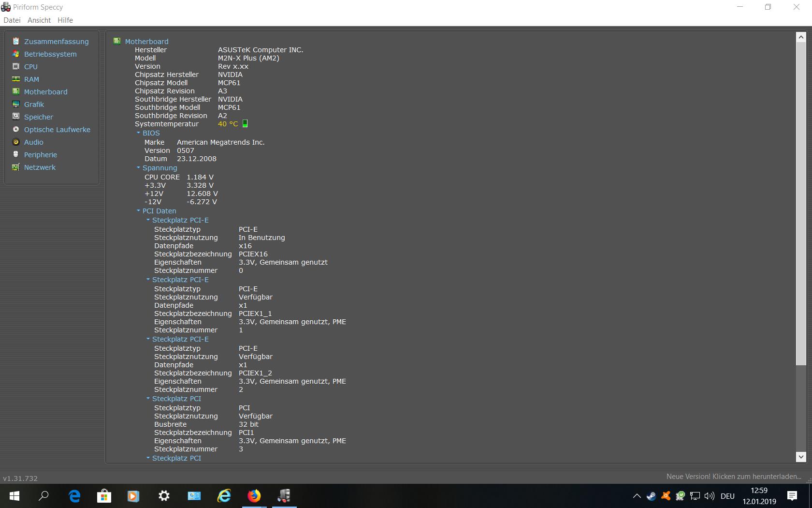Click the -6.272 V voltage value
The width and height of the screenshot is (812, 508).
tap(202, 202)
